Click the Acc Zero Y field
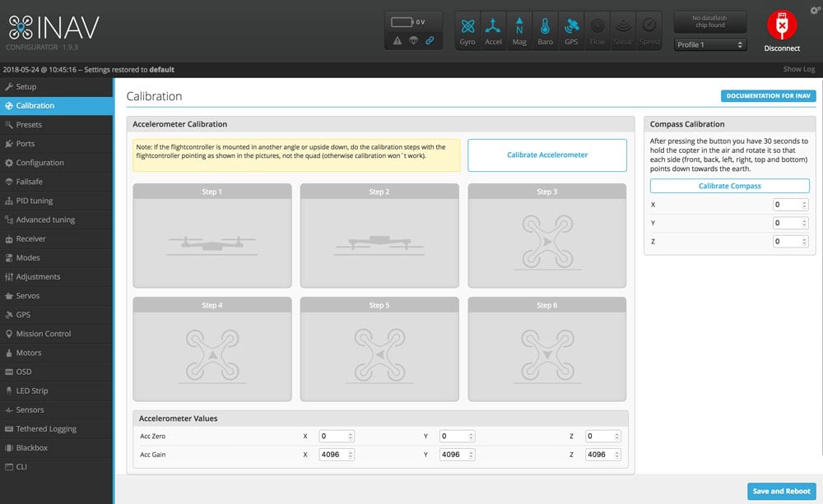This screenshot has height=504, width=823. tap(457, 436)
